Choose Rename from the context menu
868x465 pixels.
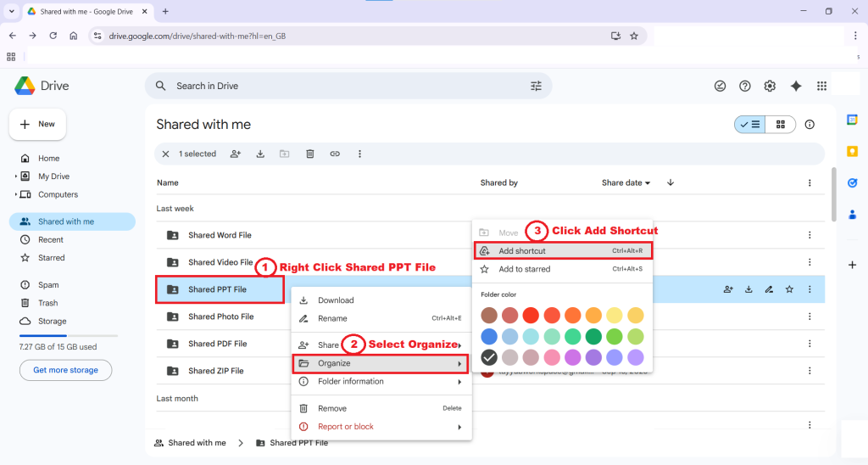point(332,318)
